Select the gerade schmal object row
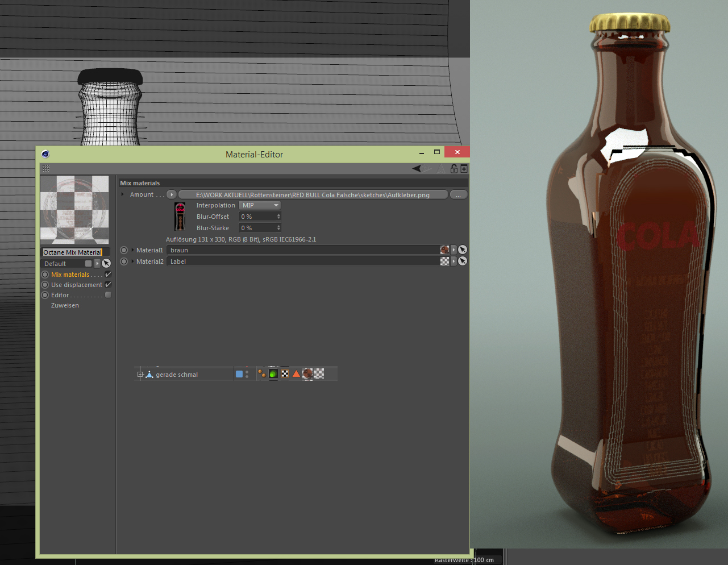 click(236, 374)
